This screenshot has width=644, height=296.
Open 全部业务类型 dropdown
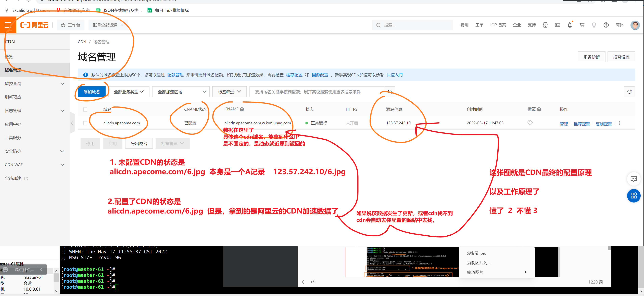tap(129, 92)
